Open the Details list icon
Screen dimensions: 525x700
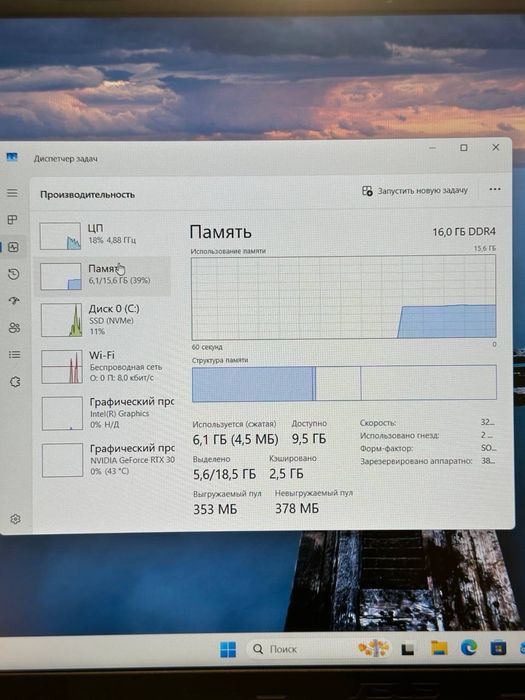[14, 354]
